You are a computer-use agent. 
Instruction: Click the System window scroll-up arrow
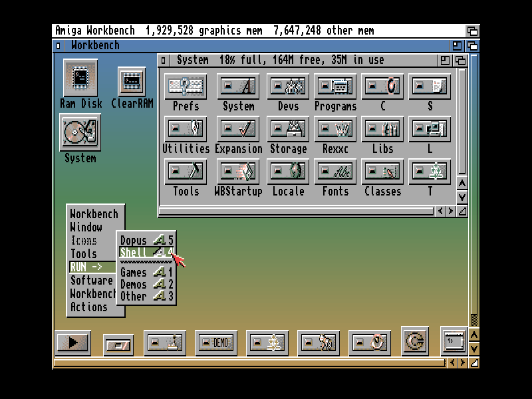click(x=462, y=184)
